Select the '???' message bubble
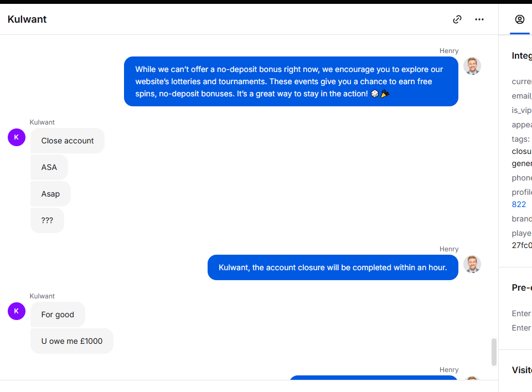The height and width of the screenshot is (392, 532). point(47,220)
